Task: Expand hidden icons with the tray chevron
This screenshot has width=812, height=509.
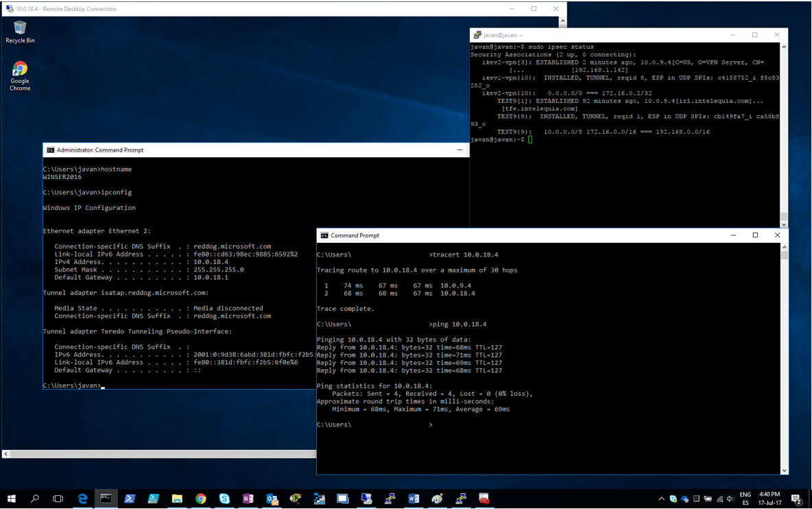Action: (661, 499)
